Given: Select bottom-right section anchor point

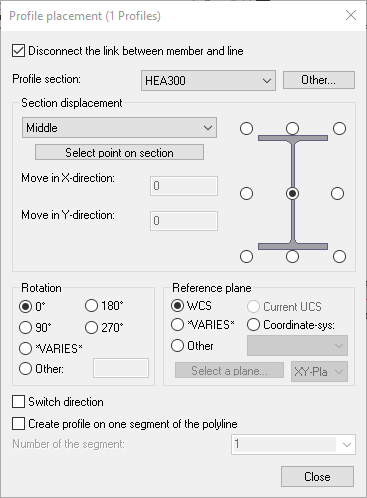Looking at the screenshot, I should pos(339,256).
